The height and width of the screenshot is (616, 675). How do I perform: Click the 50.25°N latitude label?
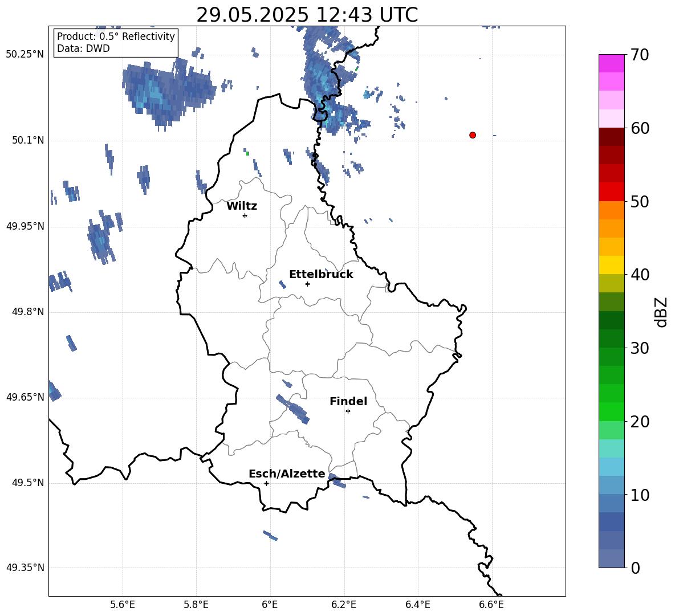(25, 55)
